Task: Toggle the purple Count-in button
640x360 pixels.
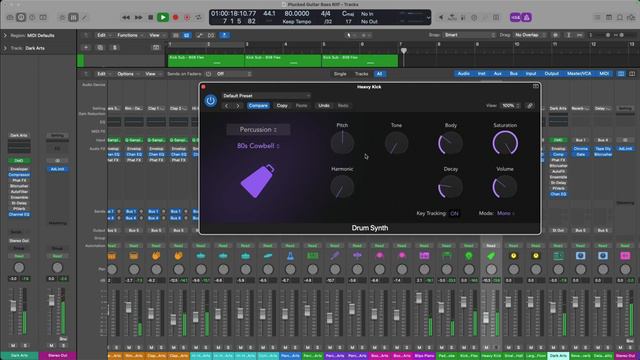Action: pyautogui.click(x=515, y=18)
